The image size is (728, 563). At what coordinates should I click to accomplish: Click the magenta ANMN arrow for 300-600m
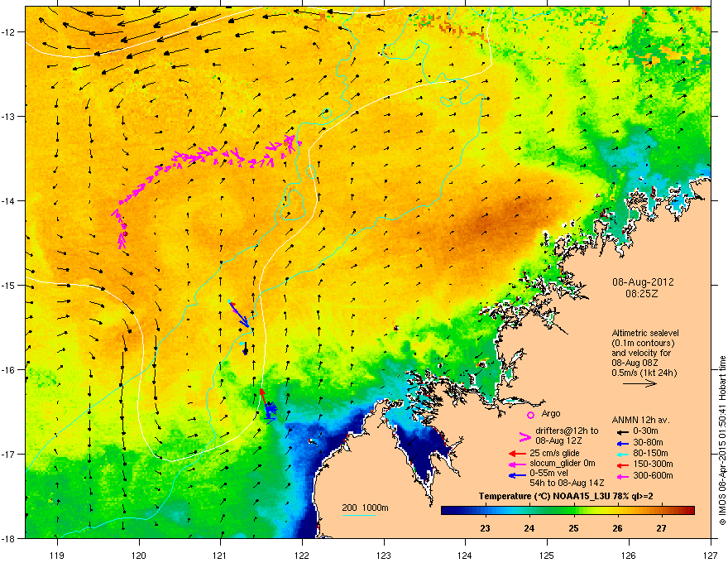pyautogui.click(x=622, y=476)
